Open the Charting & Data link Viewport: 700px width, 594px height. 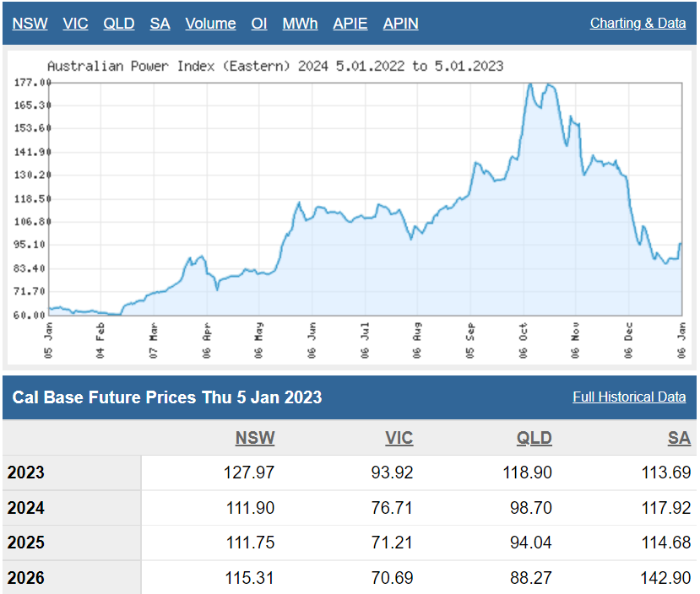point(638,24)
